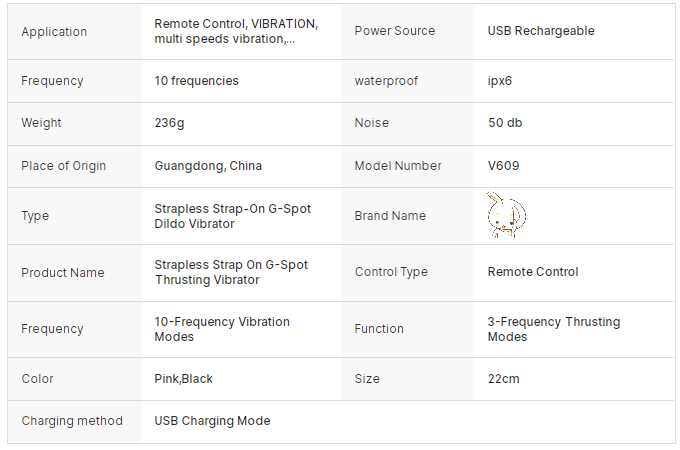The width and height of the screenshot is (680, 450).
Task: Click the Remote Control control type value
Action: pyautogui.click(x=533, y=272)
